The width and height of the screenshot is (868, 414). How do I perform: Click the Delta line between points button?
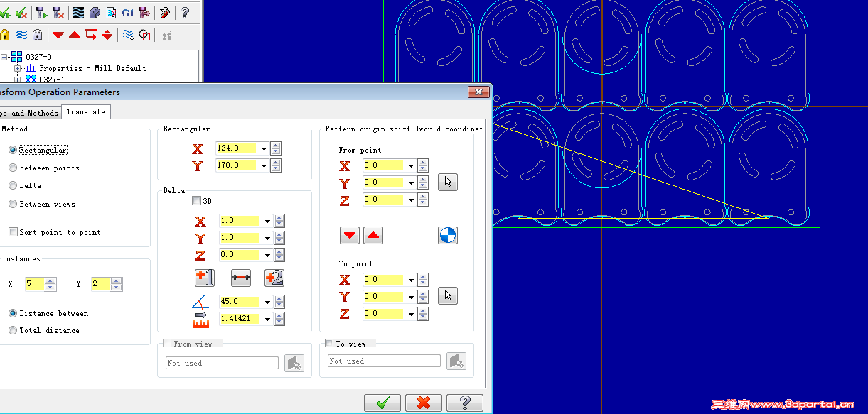point(241,278)
